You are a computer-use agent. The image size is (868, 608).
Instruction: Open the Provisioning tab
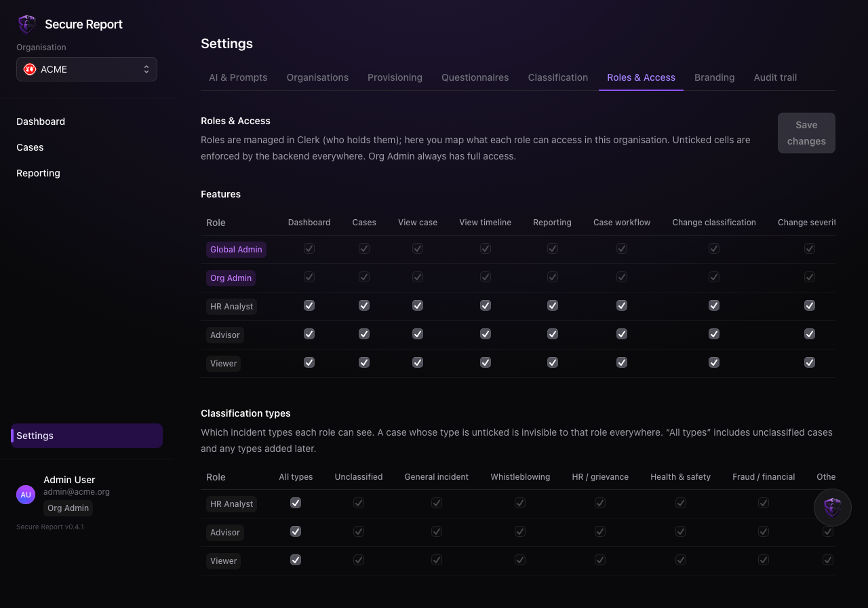(395, 77)
